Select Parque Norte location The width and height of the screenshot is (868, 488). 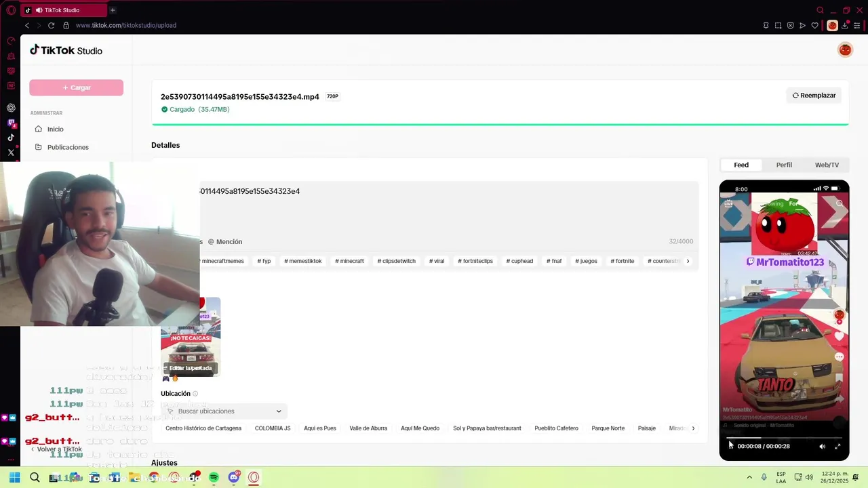click(608, 428)
